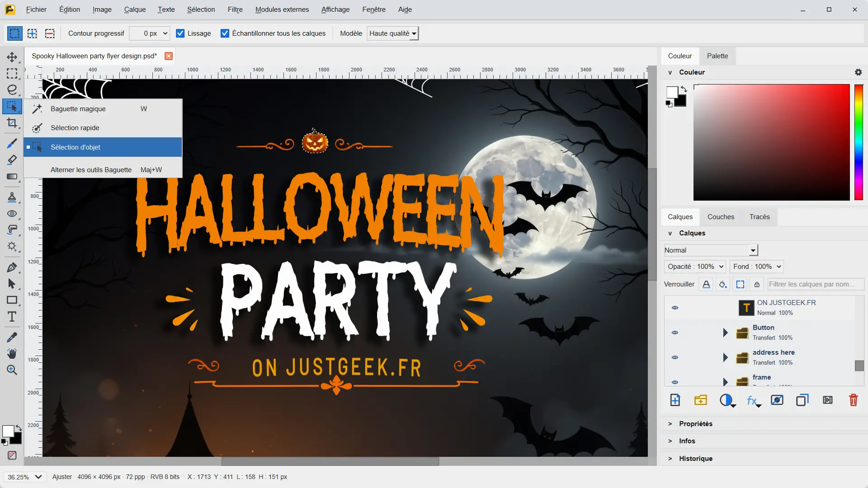This screenshot has width=868, height=488.
Task: Select the Hand tool
Action: tap(12, 353)
